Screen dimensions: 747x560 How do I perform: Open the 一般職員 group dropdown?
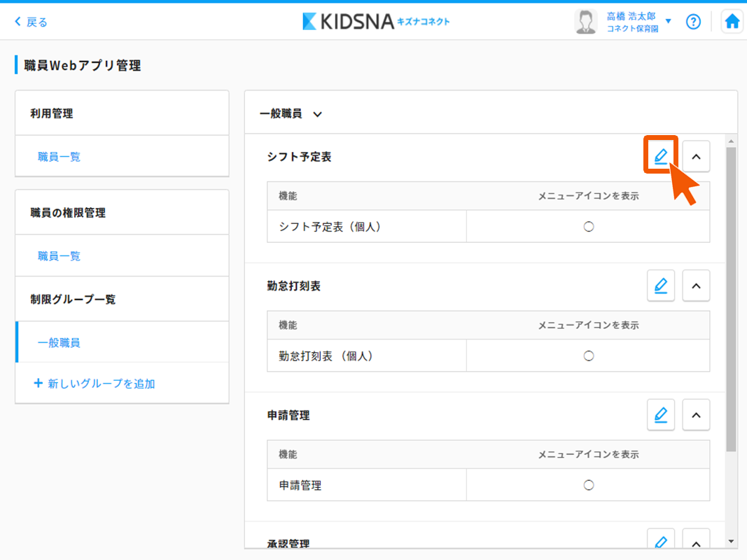tap(291, 113)
